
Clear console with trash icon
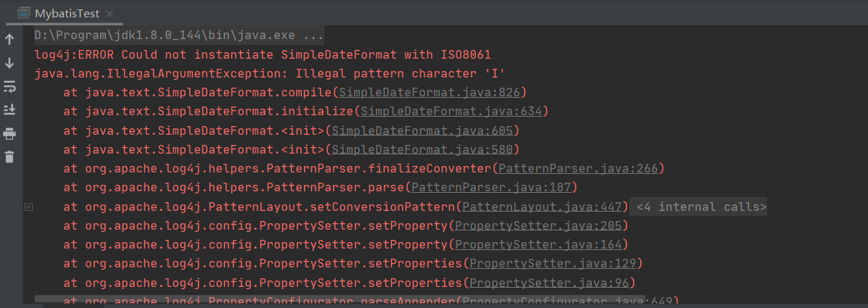tap(9, 157)
